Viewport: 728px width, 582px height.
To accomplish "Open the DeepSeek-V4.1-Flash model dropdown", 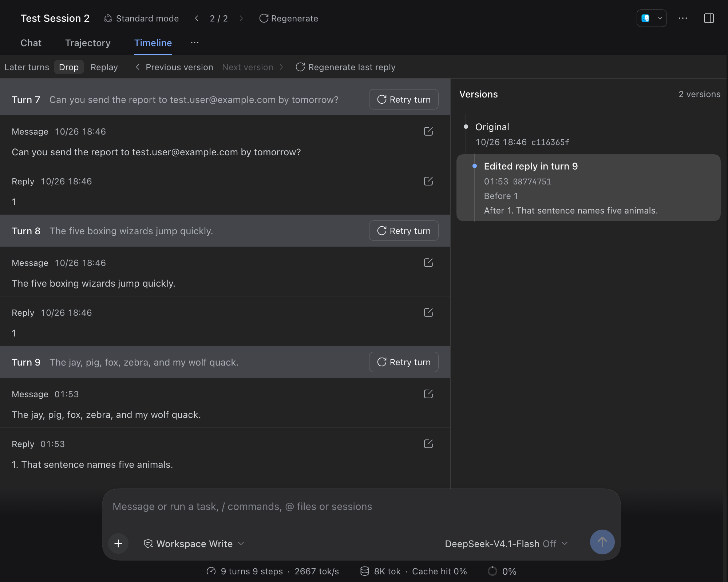I will (506, 543).
